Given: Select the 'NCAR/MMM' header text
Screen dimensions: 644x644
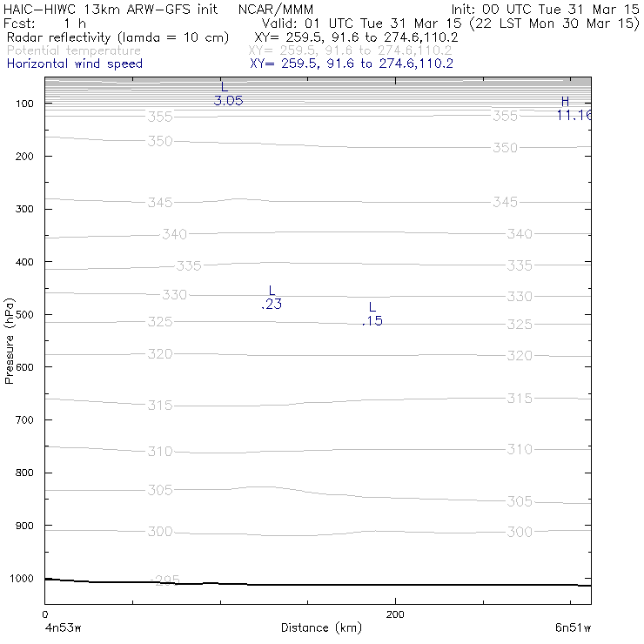Looking at the screenshot, I should click(276, 10).
